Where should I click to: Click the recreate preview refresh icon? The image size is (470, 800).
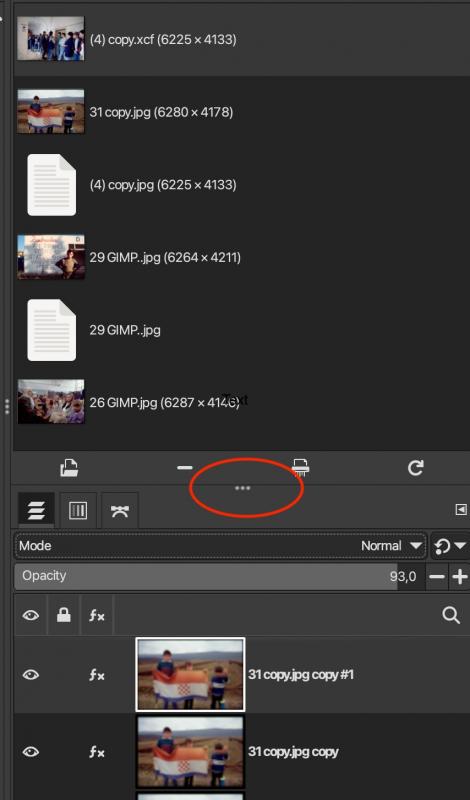415,467
